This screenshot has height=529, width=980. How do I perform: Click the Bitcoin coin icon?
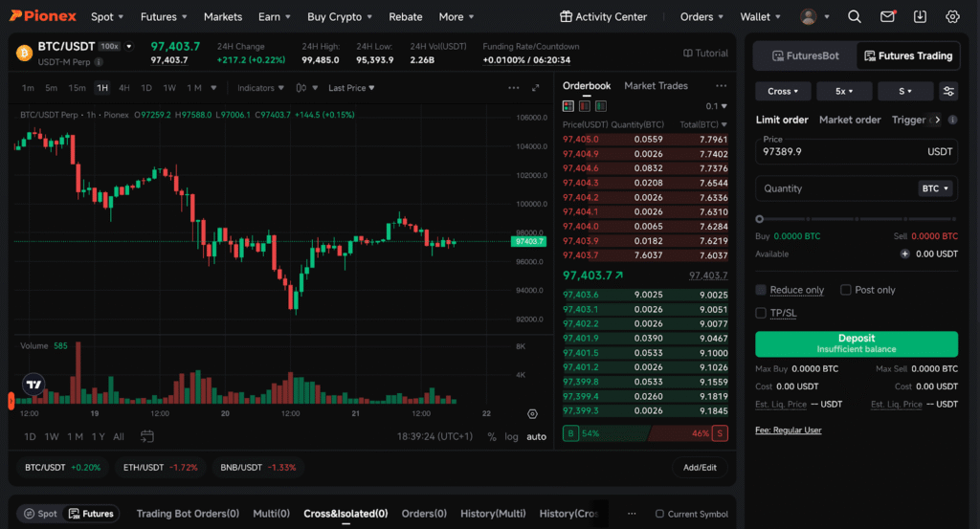point(24,53)
